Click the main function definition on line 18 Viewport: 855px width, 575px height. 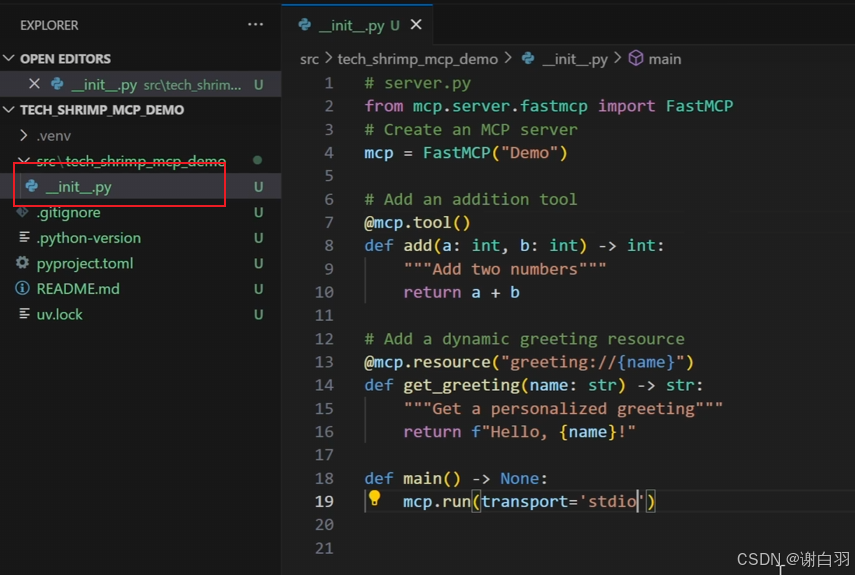[x=456, y=479]
